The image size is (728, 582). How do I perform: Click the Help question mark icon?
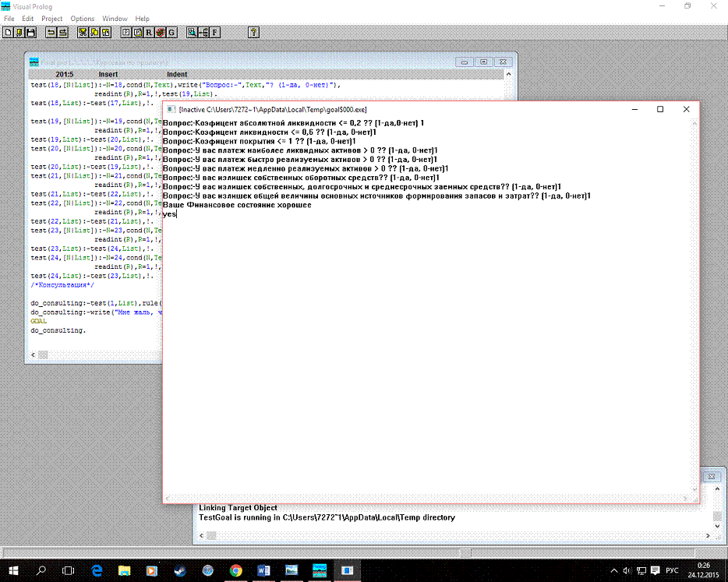(x=253, y=33)
